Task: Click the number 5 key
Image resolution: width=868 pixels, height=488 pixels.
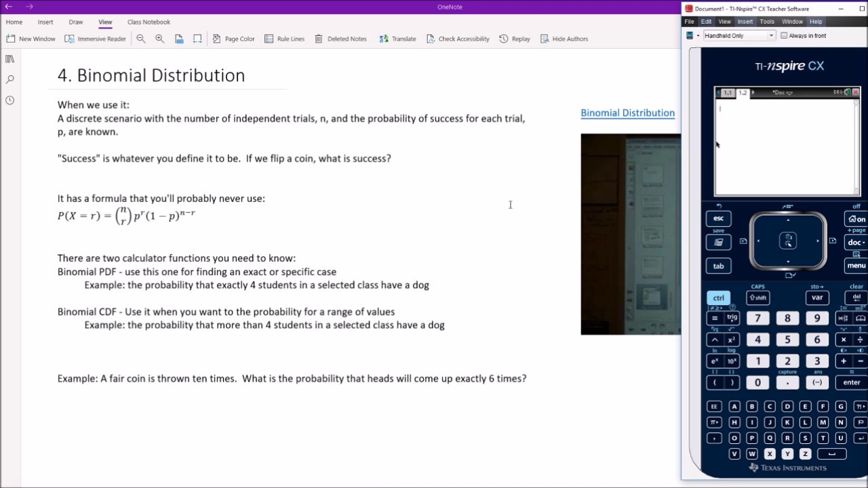Action: (787, 340)
